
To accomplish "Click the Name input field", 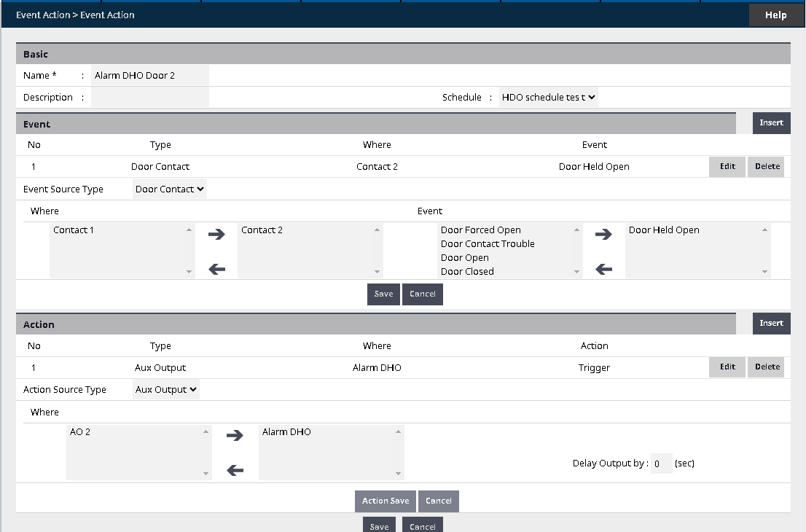I will [x=150, y=75].
